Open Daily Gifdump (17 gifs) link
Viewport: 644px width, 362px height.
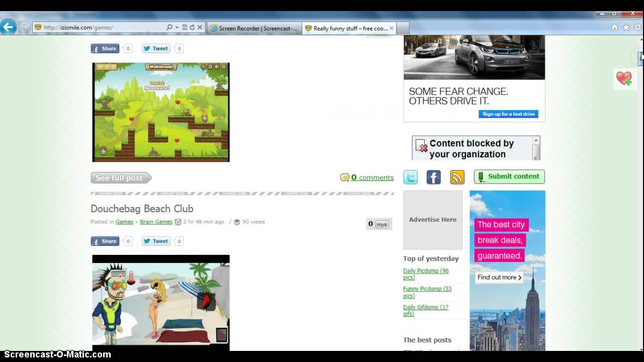(x=426, y=310)
